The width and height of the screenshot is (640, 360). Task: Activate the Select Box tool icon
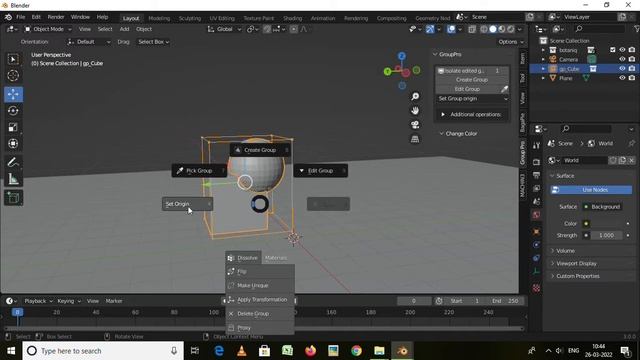[x=13, y=59]
